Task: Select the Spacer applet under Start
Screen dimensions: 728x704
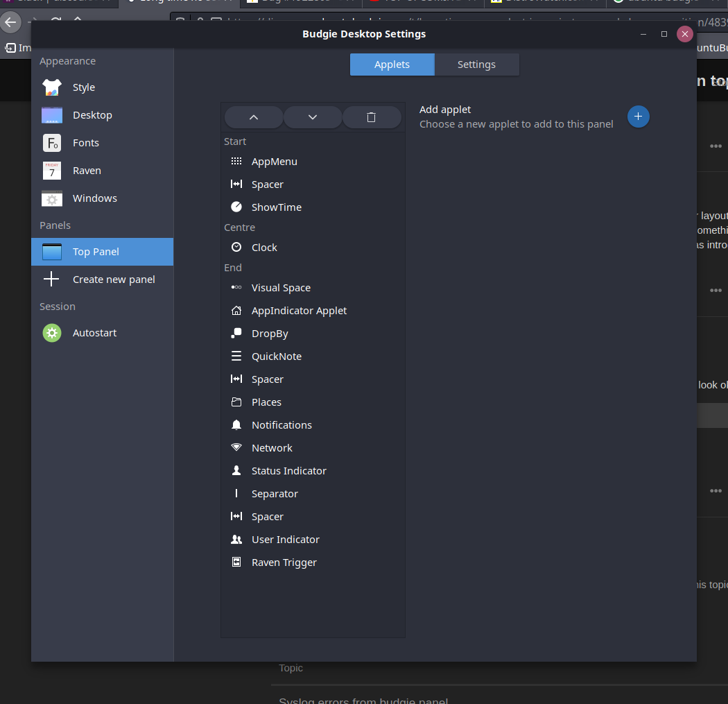Action: tap(313, 184)
